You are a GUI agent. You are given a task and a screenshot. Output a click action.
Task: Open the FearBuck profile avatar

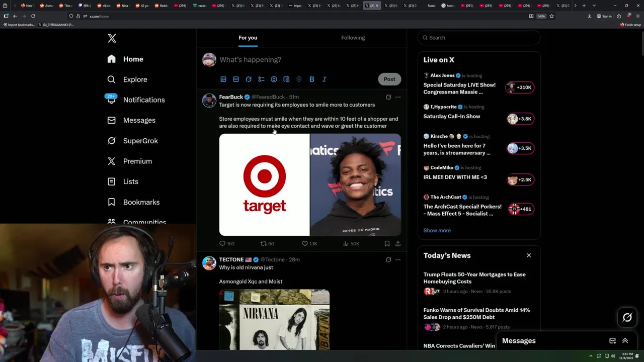pyautogui.click(x=209, y=101)
